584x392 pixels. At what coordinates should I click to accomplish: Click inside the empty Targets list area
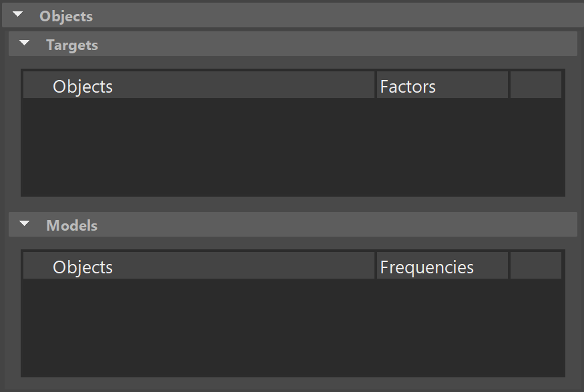point(293,147)
